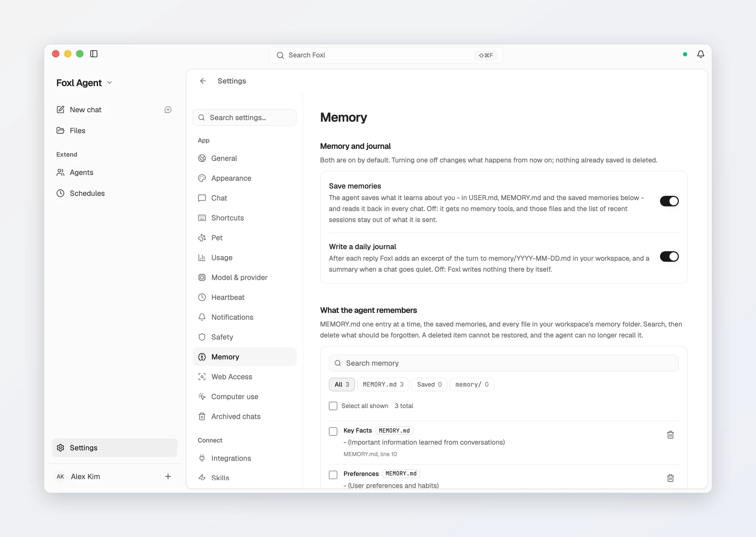Click the Search memory field
The image size is (756, 537).
[x=504, y=363]
